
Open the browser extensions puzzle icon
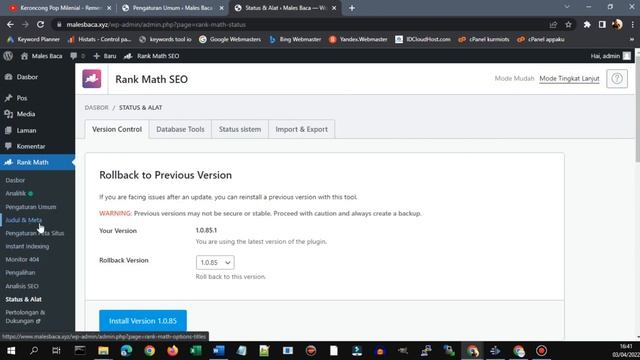point(587,24)
